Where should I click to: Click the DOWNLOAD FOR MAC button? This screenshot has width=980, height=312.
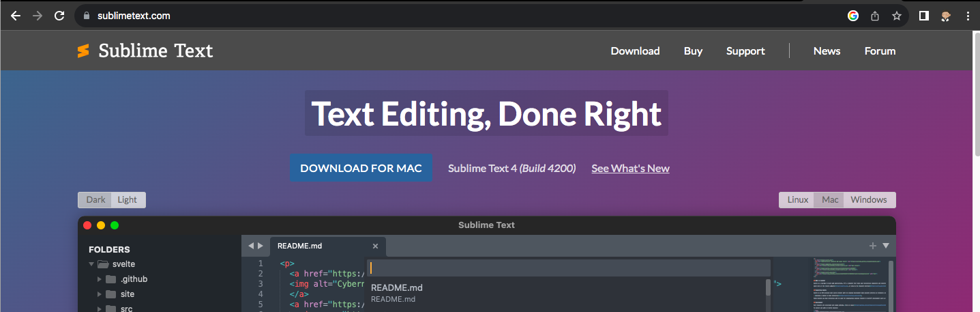(x=361, y=168)
